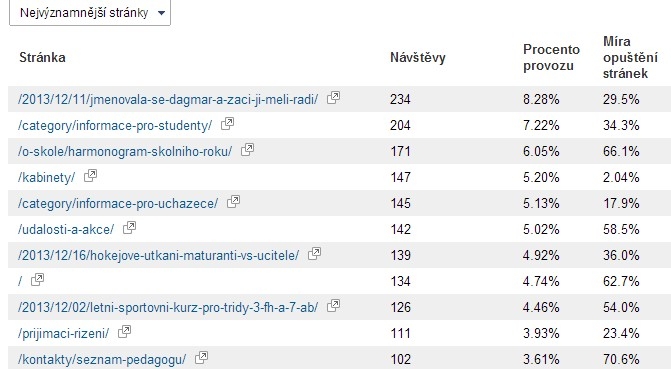This screenshot has height=369, width=671.
Task: Click the external-link icon for the hokejove-utkani page
Action: (315, 254)
